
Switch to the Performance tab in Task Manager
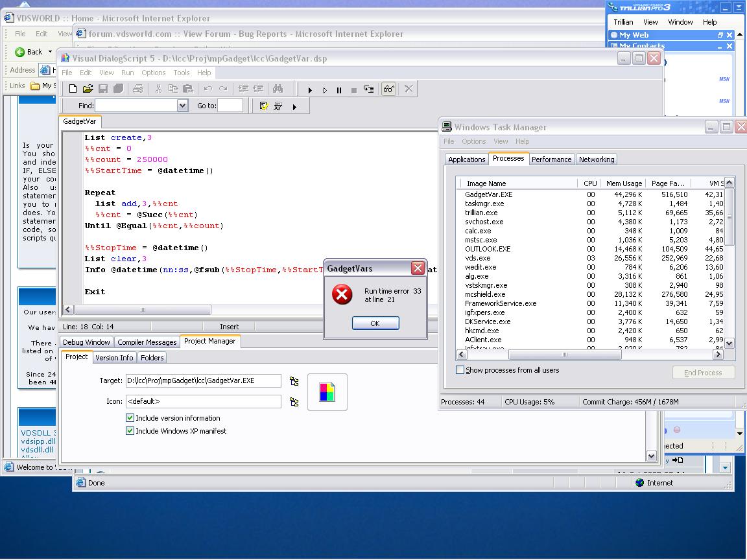[551, 159]
